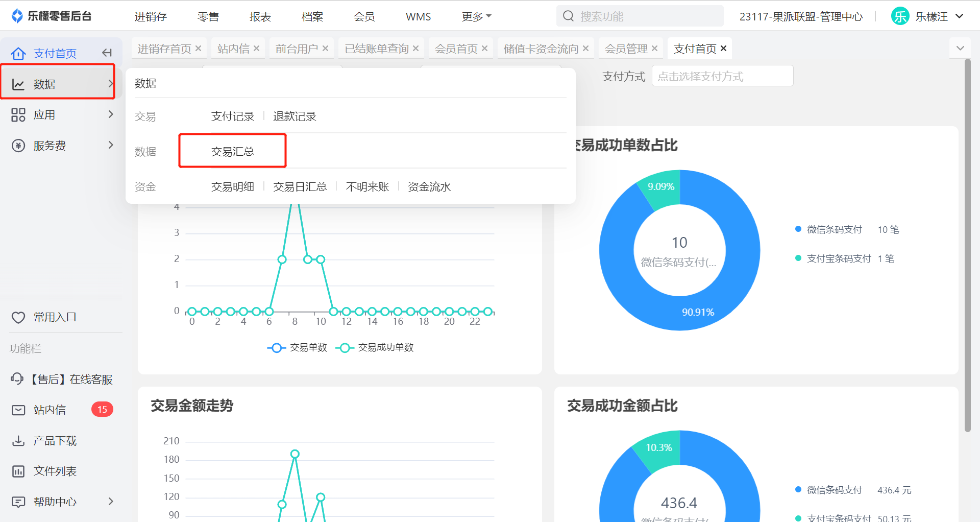Click the 乐檬零售后台 logo icon

tap(17, 16)
